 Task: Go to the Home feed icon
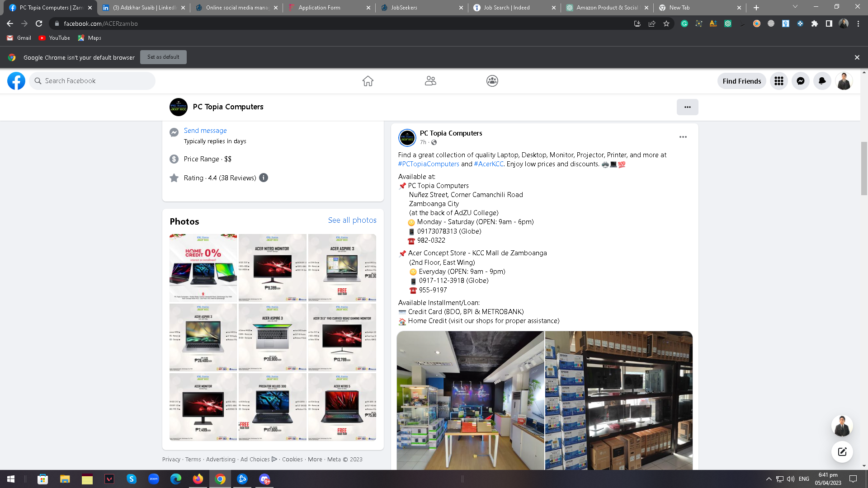pos(368,81)
